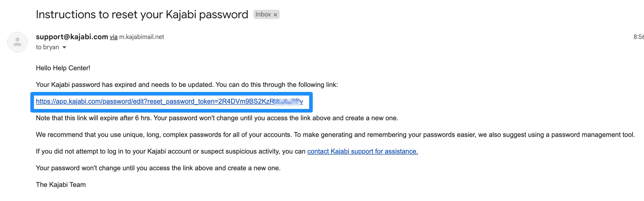This screenshot has width=644, height=201.
Task: Click the 8:56 message timestamp
Action: (x=639, y=37)
